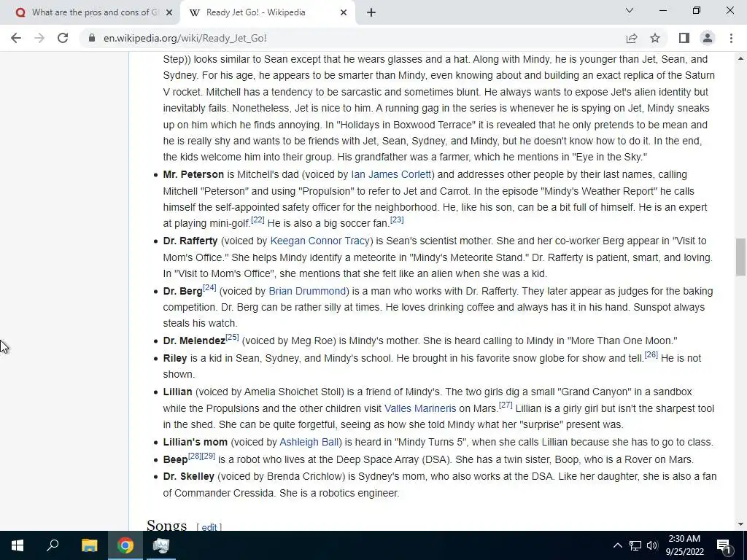Image resolution: width=747 pixels, height=560 pixels.
Task: Open Chrome's three-dot menu
Action: click(731, 38)
